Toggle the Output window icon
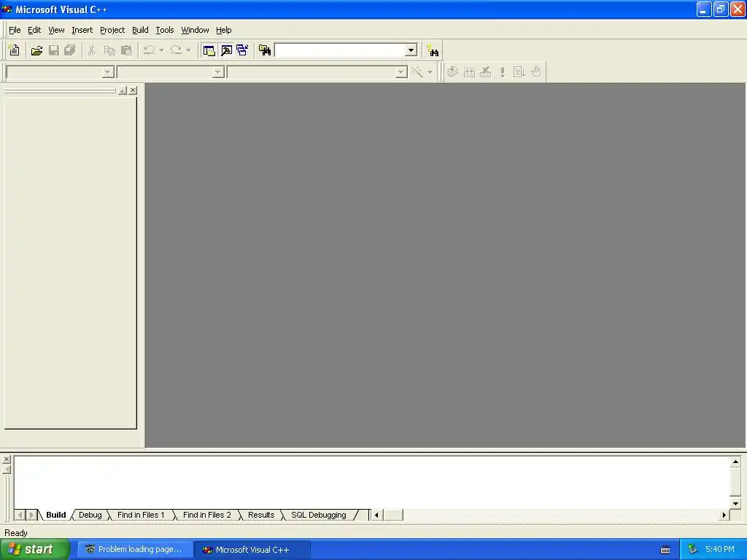 [226, 50]
